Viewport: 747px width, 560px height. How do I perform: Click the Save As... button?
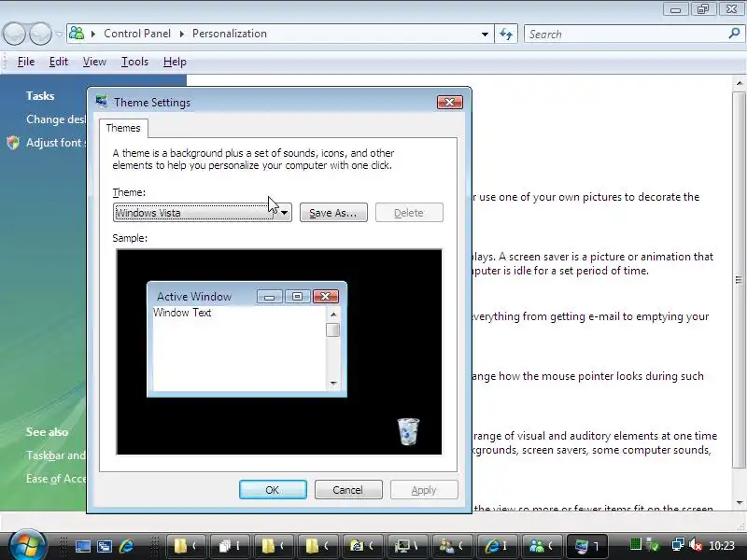tap(333, 213)
